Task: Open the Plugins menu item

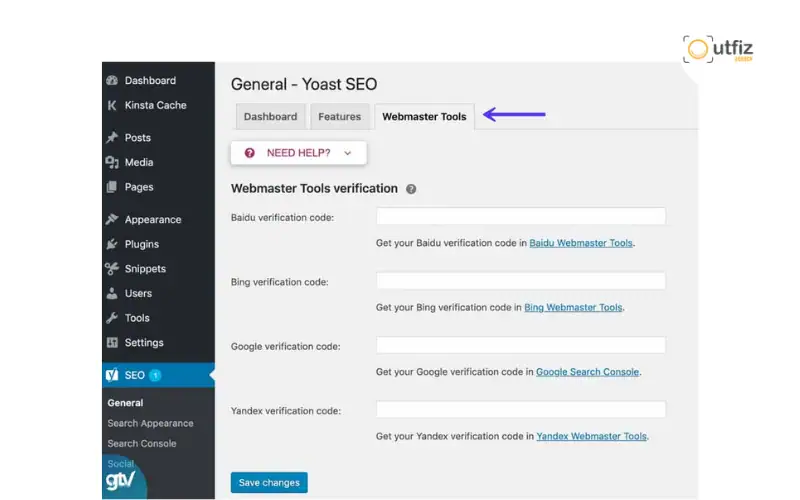Action: tap(142, 244)
